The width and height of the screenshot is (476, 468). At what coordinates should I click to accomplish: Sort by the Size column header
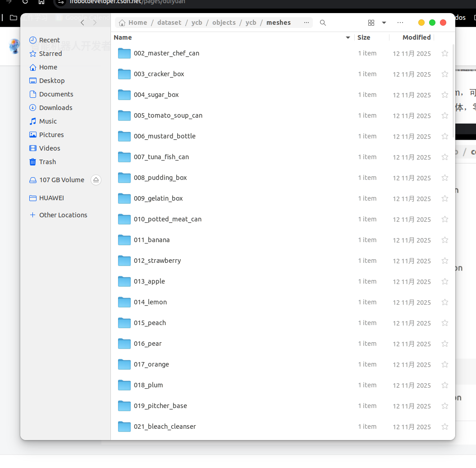[364, 37]
